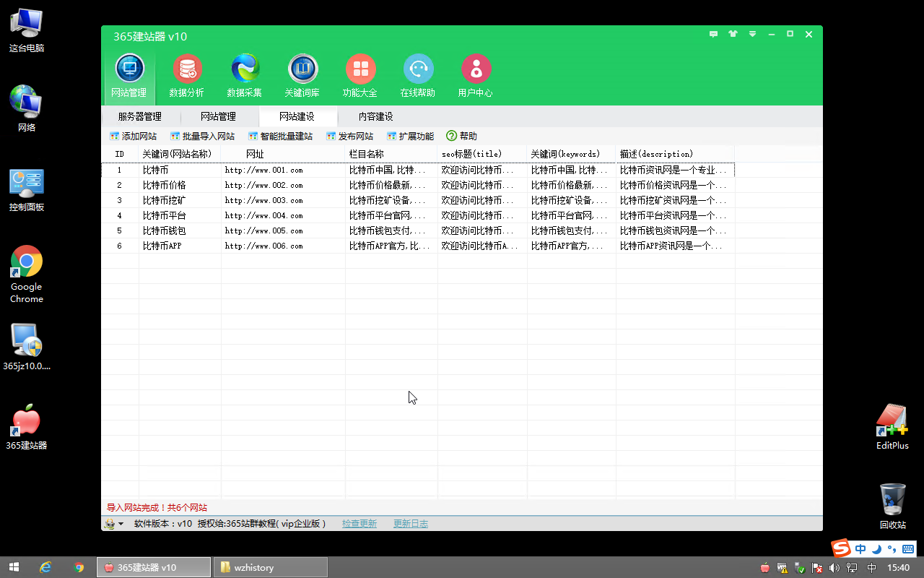
Task: Open 这台电脑 desktop icon
Action: click(x=27, y=31)
